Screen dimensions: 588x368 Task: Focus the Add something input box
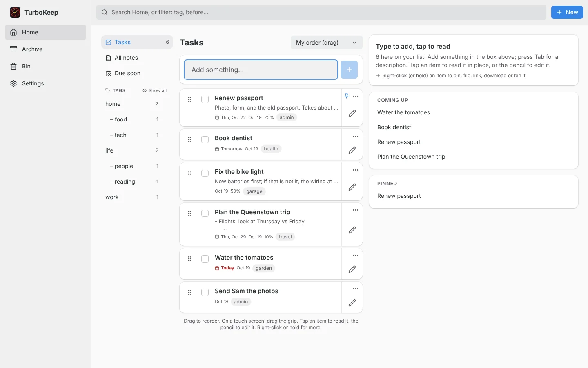click(x=261, y=70)
